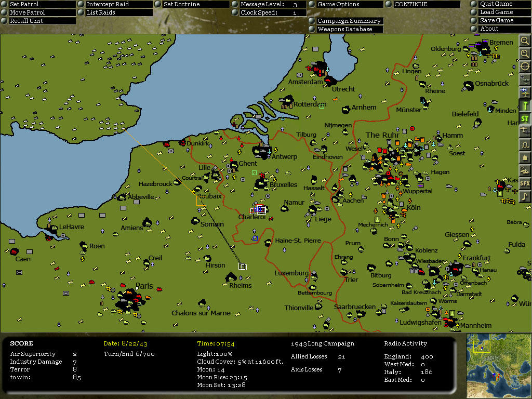Click the orange selection box near Roubaix
This screenshot has height=399, width=532.
click(201, 201)
